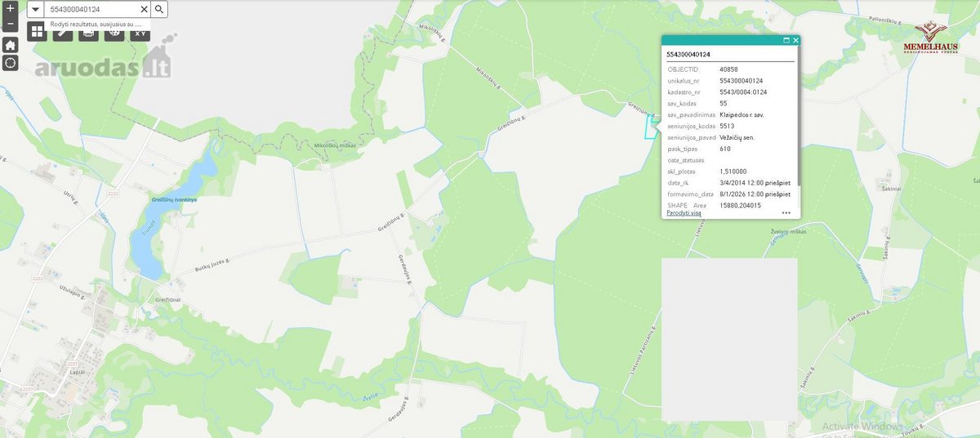This screenshot has width=980, height=438.
Task: Select the 'Rodyti rezultatus, susijusius su …' suggestion
Action: pyautogui.click(x=96, y=25)
